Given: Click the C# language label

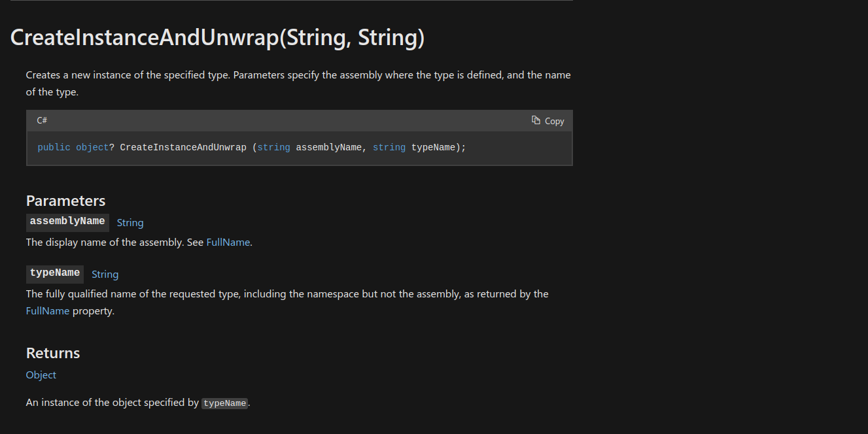Looking at the screenshot, I should [x=42, y=120].
